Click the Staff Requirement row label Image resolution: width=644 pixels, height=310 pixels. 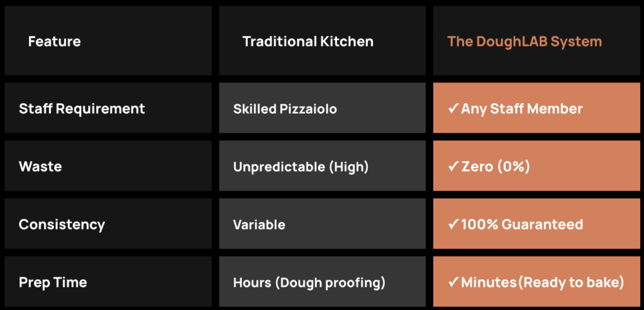point(82,109)
